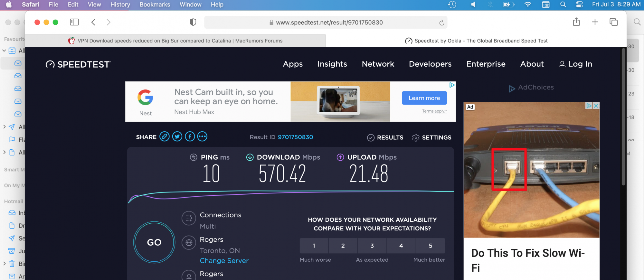The image size is (644, 280).
Task: Open the Apps nav link
Action: coord(293,64)
